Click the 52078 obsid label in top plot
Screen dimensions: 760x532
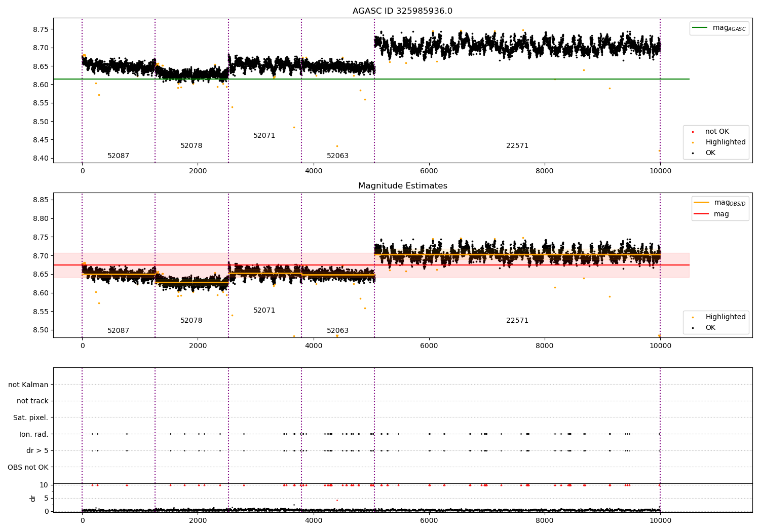pyautogui.click(x=191, y=146)
